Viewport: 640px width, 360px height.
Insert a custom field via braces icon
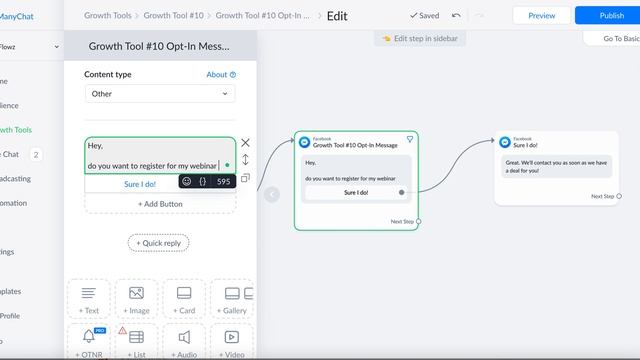pos(203,181)
